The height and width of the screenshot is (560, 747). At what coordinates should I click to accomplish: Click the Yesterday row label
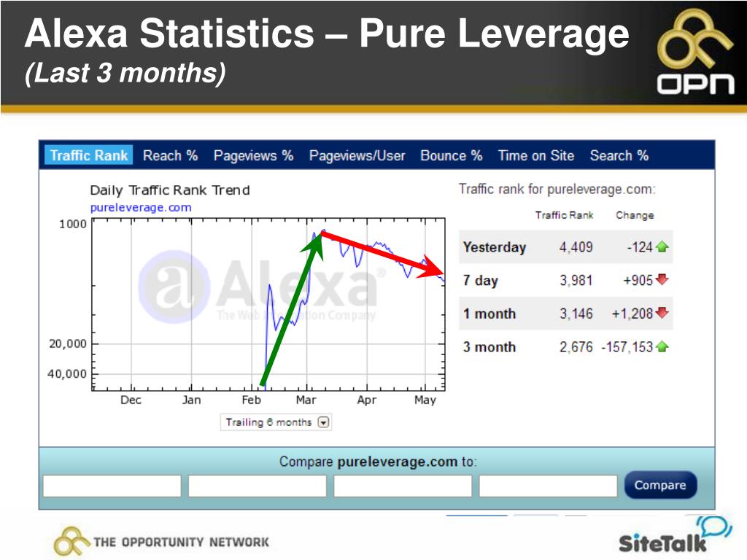(x=495, y=247)
